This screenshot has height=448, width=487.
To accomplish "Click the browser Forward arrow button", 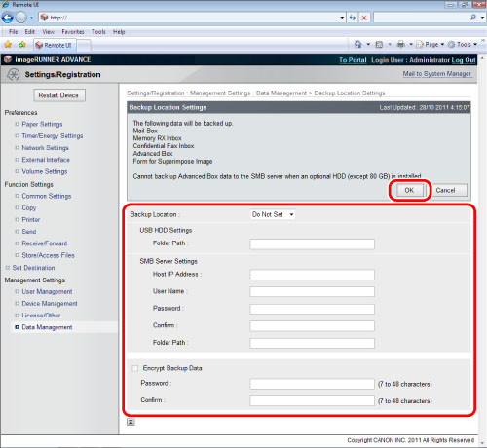I will pos(21,18).
